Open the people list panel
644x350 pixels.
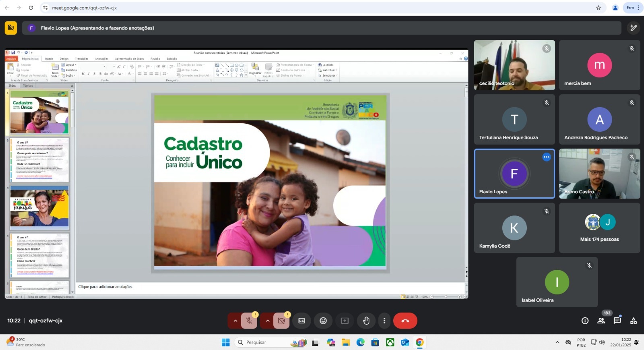[601, 321]
